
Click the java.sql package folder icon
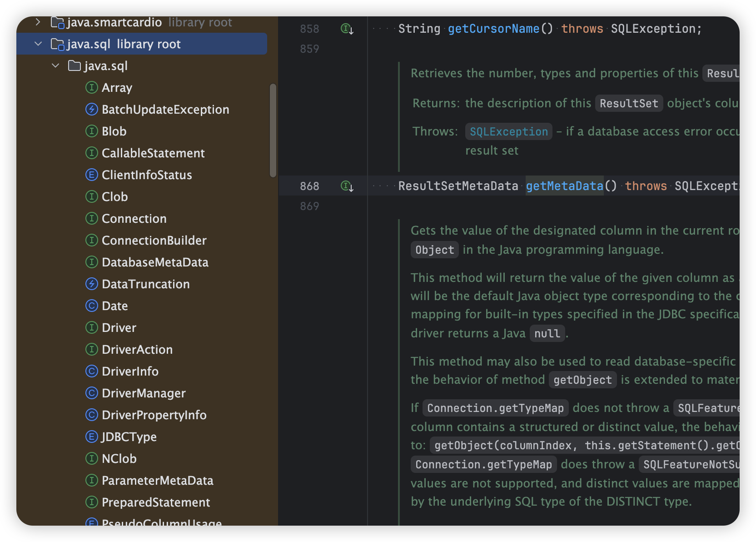[x=74, y=65]
